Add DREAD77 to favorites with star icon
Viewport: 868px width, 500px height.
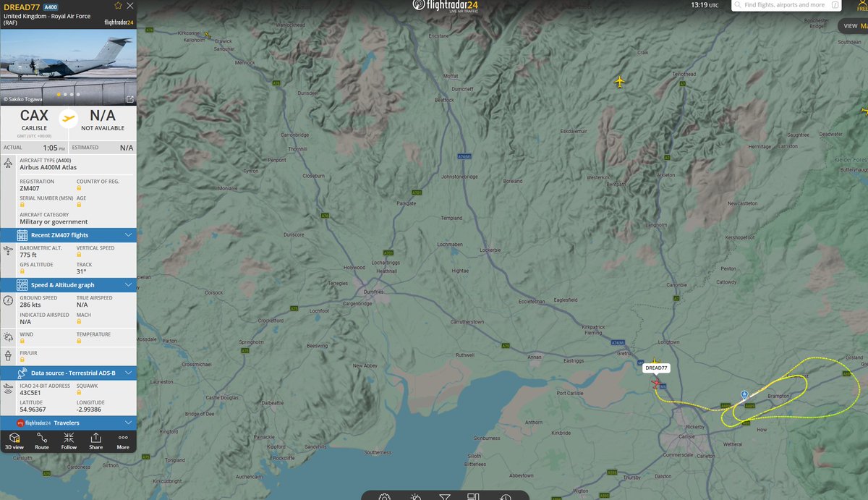pos(119,6)
